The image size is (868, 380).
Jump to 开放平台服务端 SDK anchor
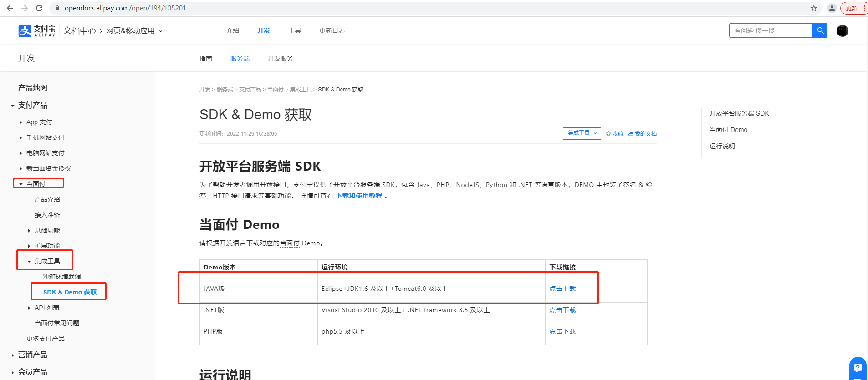pyautogui.click(x=739, y=113)
